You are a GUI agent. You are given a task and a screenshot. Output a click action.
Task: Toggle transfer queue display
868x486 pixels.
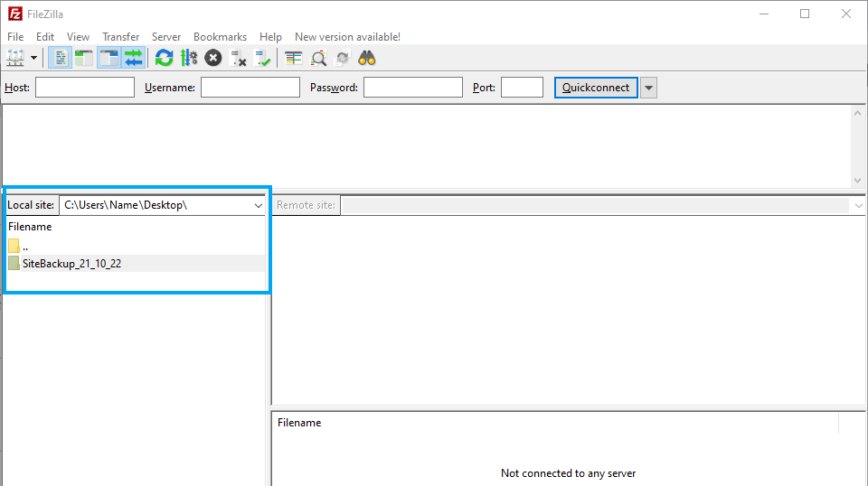click(134, 58)
